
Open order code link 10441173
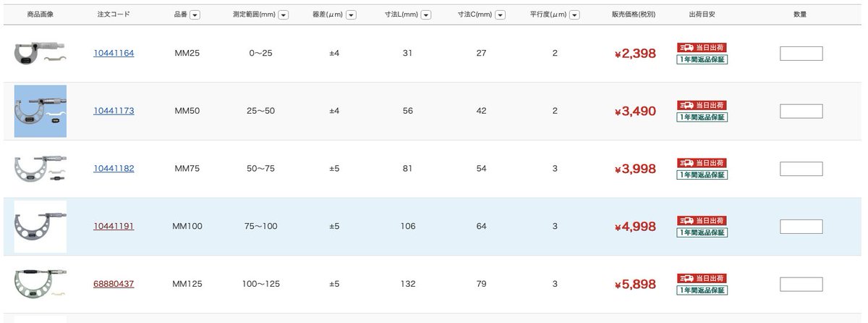coord(114,111)
